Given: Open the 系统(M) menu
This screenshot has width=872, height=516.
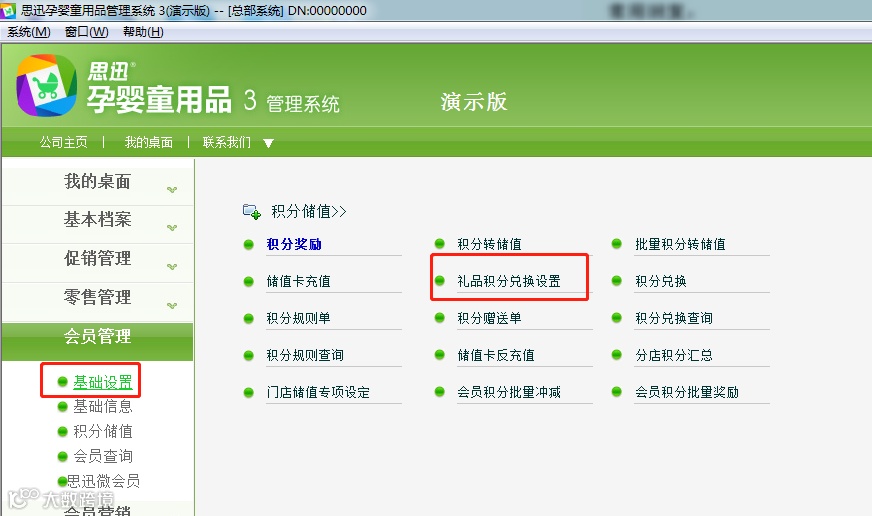Looking at the screenshot, I should pos(28,32).
